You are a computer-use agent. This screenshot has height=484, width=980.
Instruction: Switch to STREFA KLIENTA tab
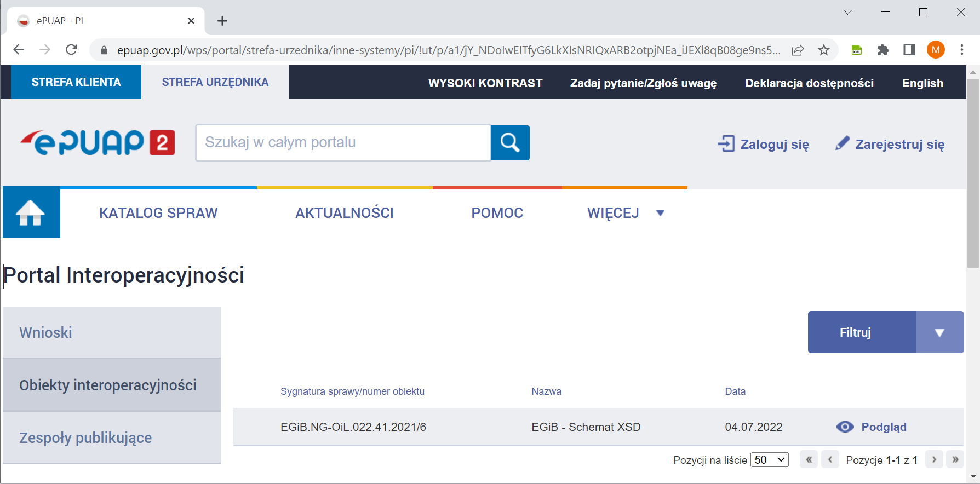[x=76, y=82]
